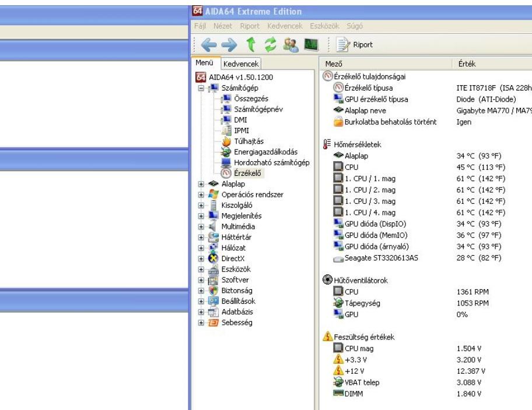Click the Hordozható számítógép laptop icon
532x410 pixels.
click(x=226, y=162)
